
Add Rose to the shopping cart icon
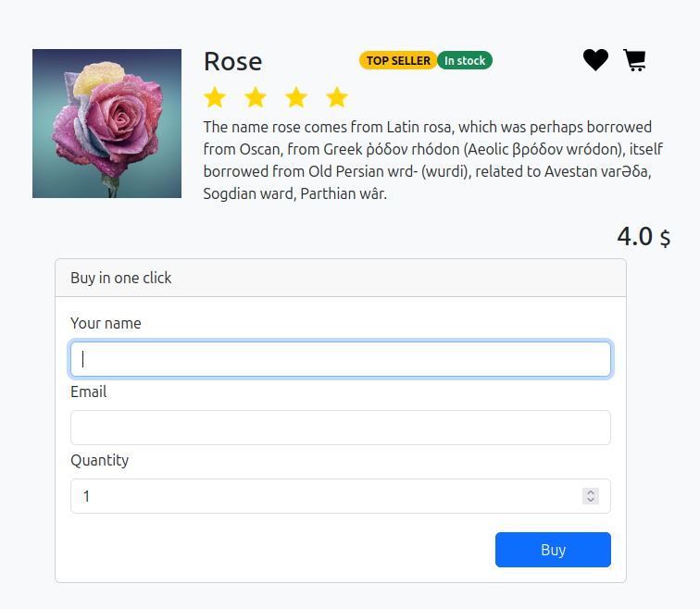pyautogui.click(x=634, y=60)
